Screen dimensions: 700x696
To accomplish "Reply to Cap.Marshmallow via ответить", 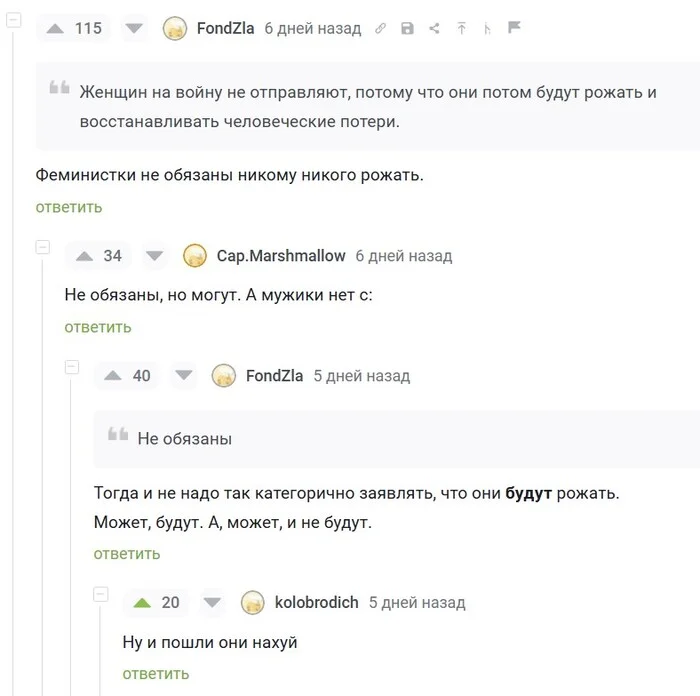I will coord(98,327).
